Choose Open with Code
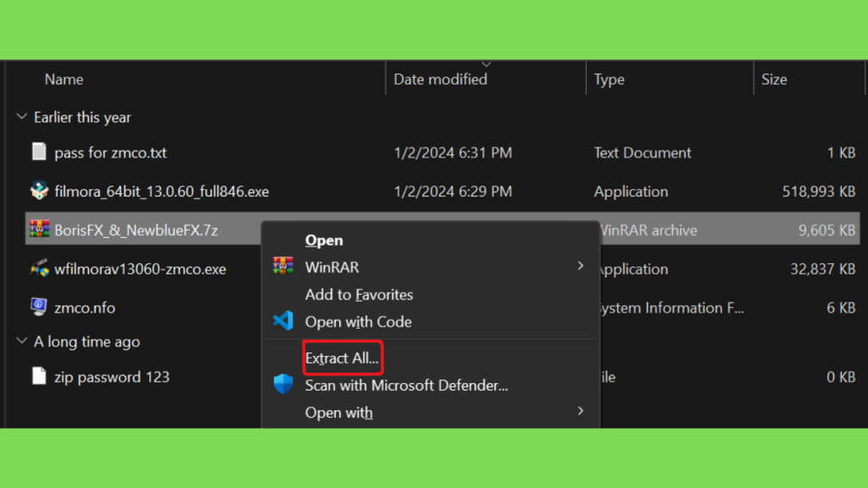The height and width of the screenshot is (488, 868). 359,321
